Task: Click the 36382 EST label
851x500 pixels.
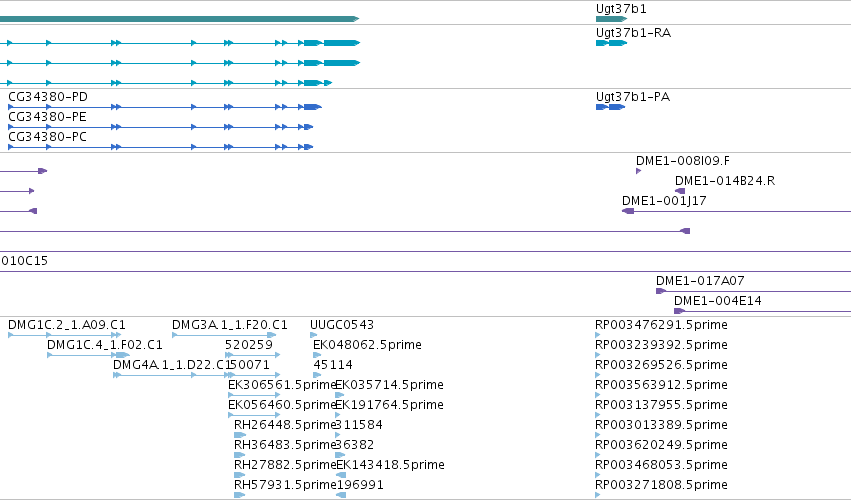Action: (354, 445)
